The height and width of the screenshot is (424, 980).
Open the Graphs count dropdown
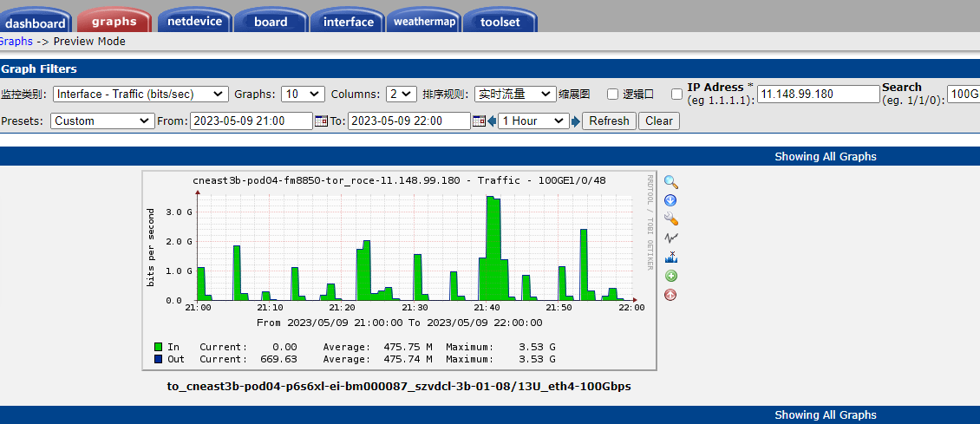click(x=304, y=95)
